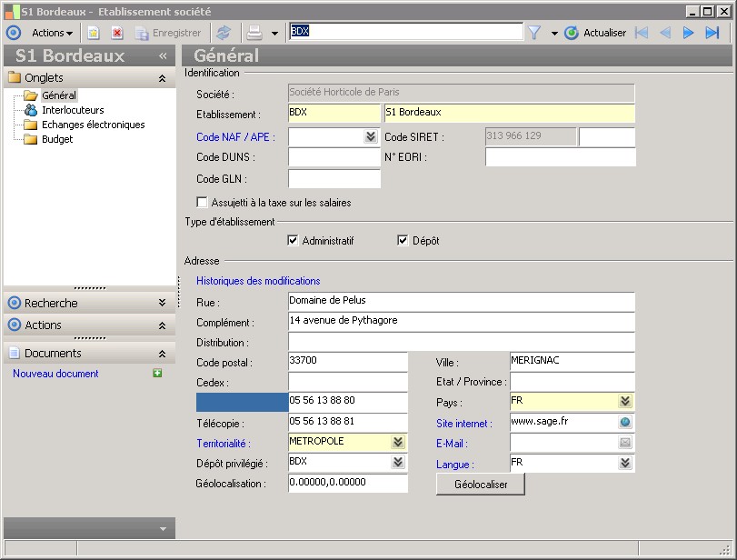This screenshot has height=560, width=737.
Task: Select Interlocuteurs in the Onglets tree
Action: coord(73,110)
